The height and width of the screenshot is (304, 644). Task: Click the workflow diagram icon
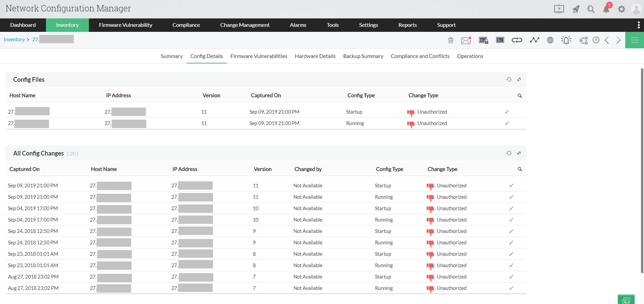[583, 41]
